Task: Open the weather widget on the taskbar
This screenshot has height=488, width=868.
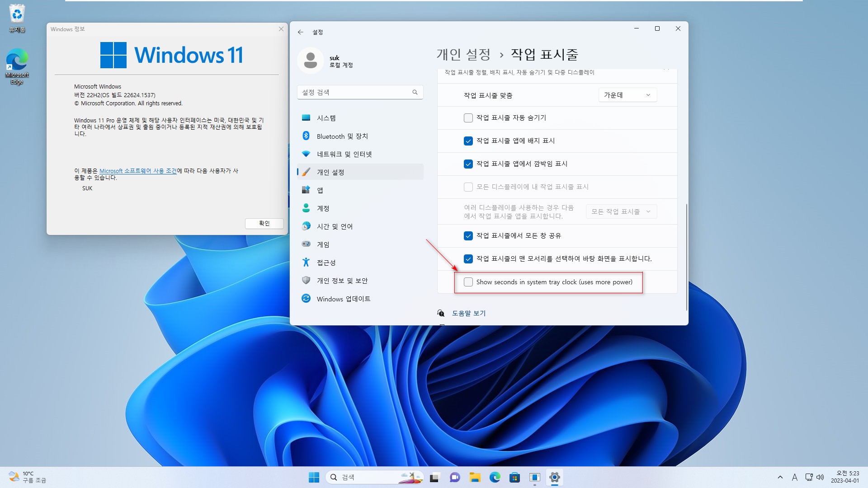Action: click(x=28, y=477)
